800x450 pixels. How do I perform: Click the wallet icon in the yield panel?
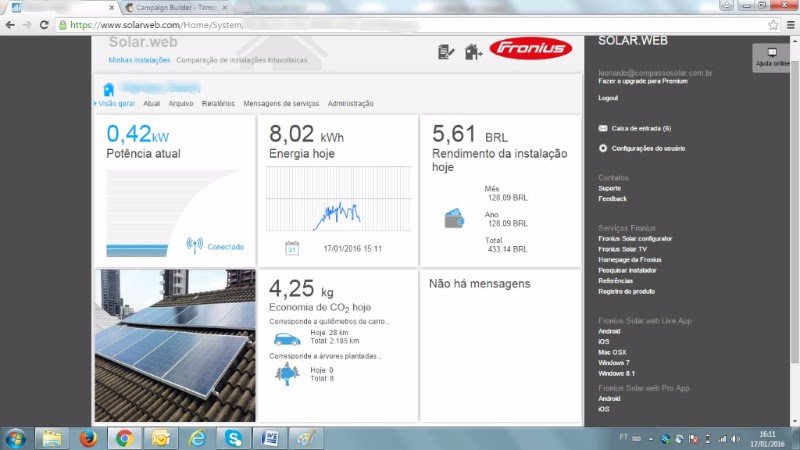coord(453,216)
